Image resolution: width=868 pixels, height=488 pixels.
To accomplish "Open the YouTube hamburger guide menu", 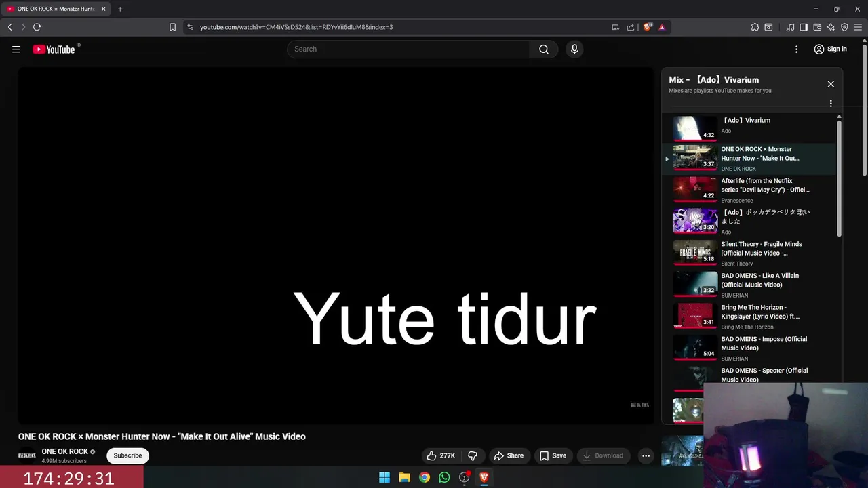I will tap(16, 49).
